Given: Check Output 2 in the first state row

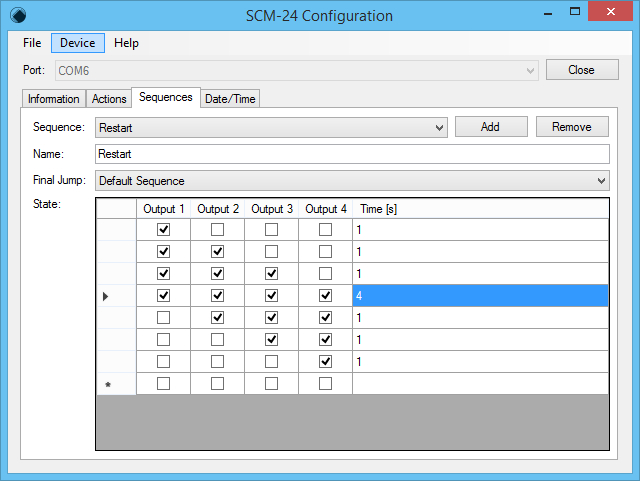Looking at the screenshot, I should 217,229.
